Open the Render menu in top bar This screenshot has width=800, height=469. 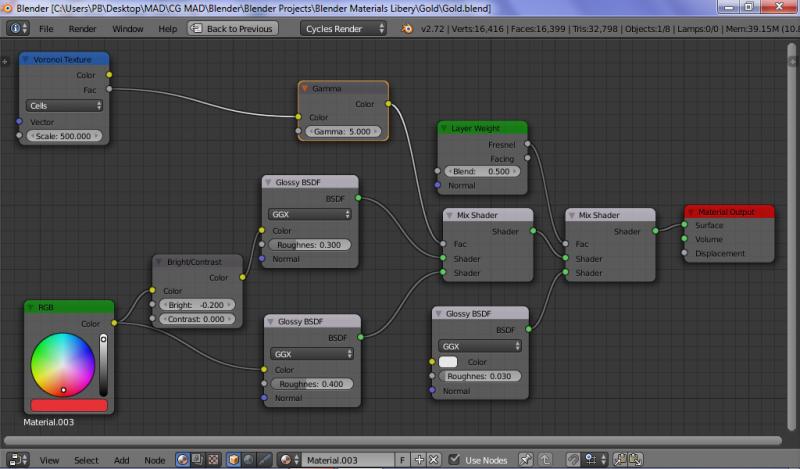click(x=82, y=29)
